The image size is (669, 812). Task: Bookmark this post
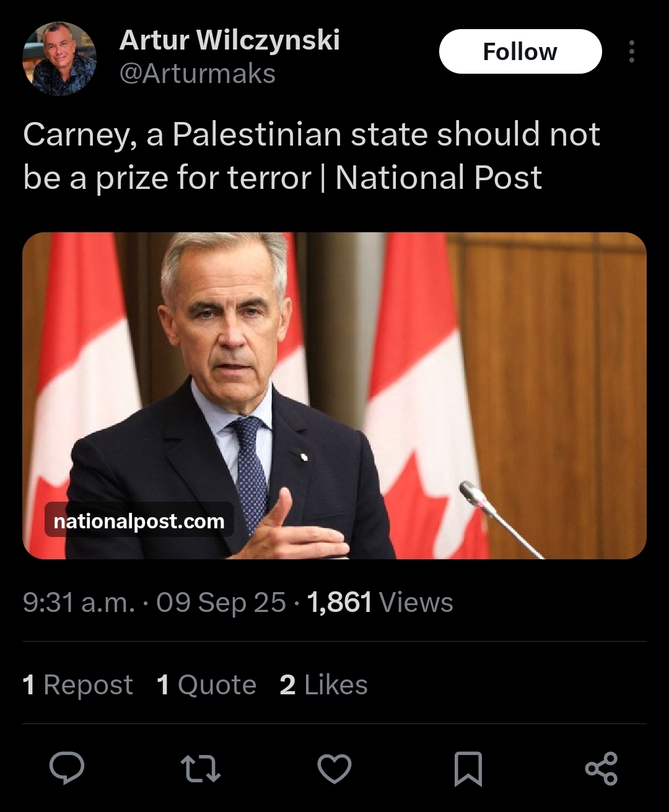click(468, 769)
